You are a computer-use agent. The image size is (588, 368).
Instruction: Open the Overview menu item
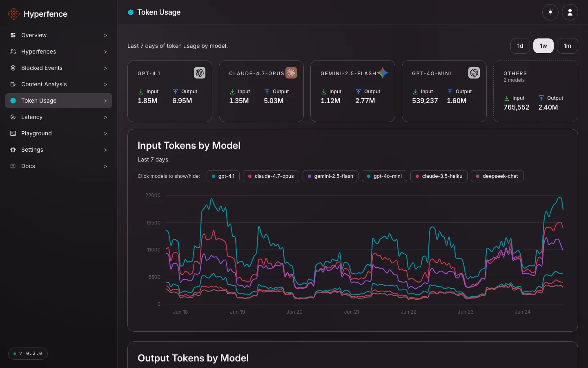point(58,35)
